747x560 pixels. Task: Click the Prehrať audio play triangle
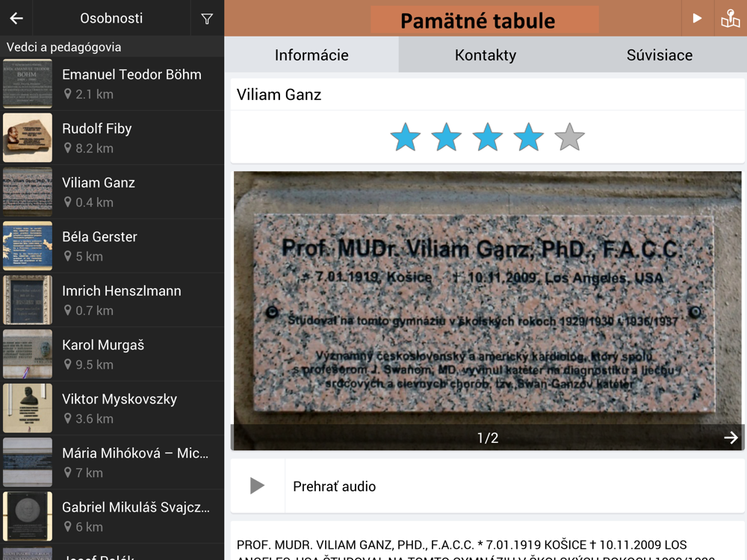(x=257, y=486)
